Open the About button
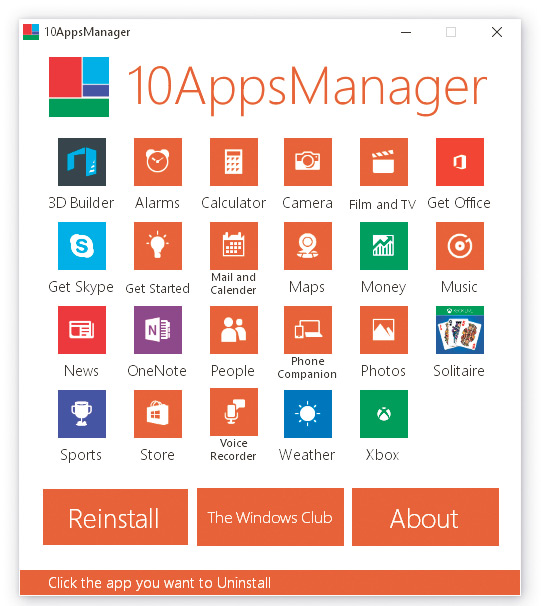The image size is (541, 606). click(425, 517)
